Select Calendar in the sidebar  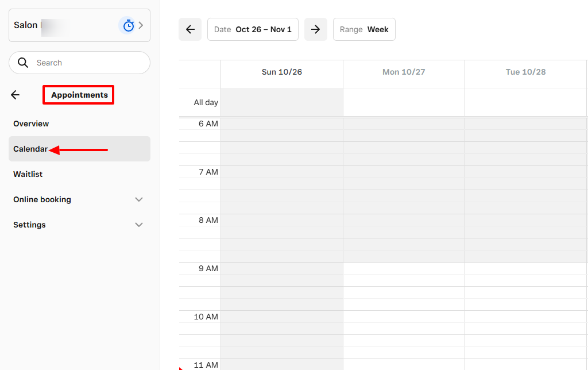click(x=30, y=149)
